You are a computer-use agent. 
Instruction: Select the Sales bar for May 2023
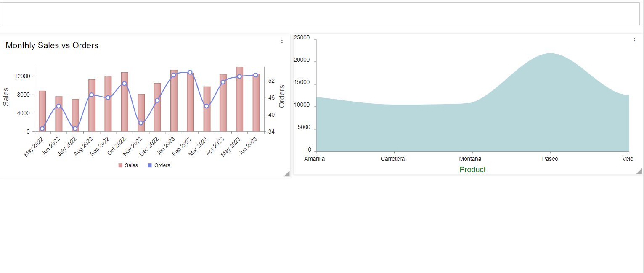239,101
